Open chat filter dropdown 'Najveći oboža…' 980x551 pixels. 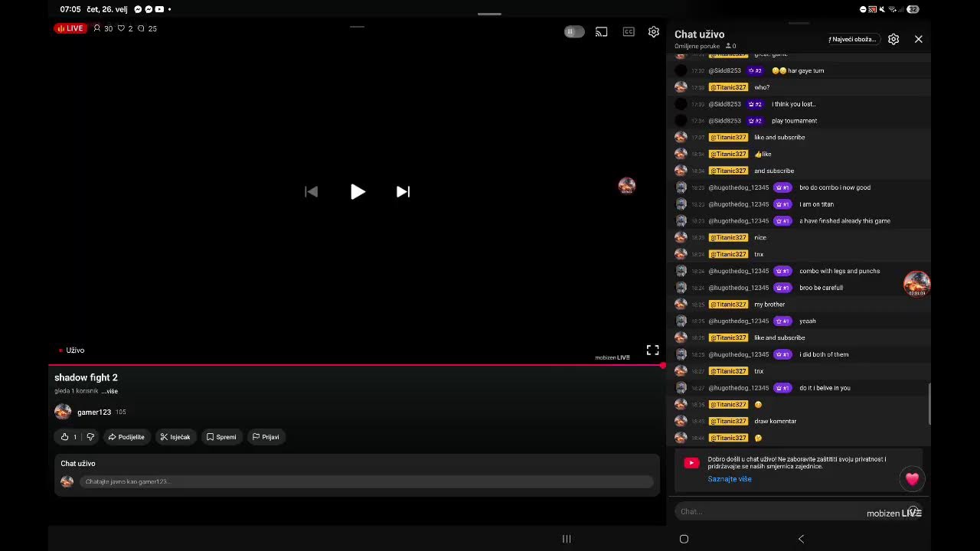[853, 39]
